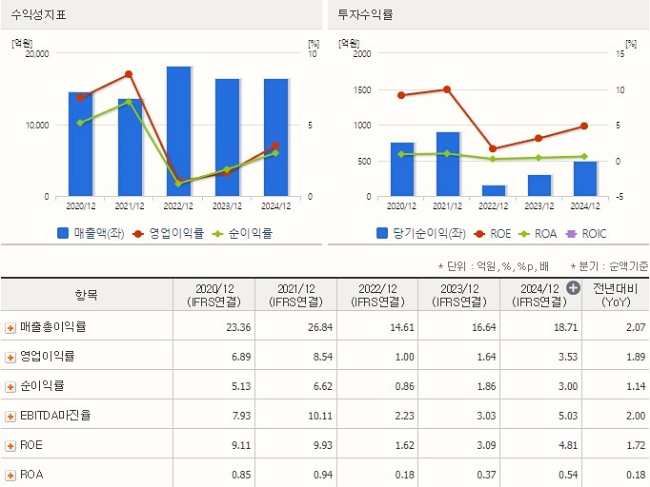650x487 pixels.
Task: Toggle 영업이익률 legend red marker
Action: tap(138, 234)
